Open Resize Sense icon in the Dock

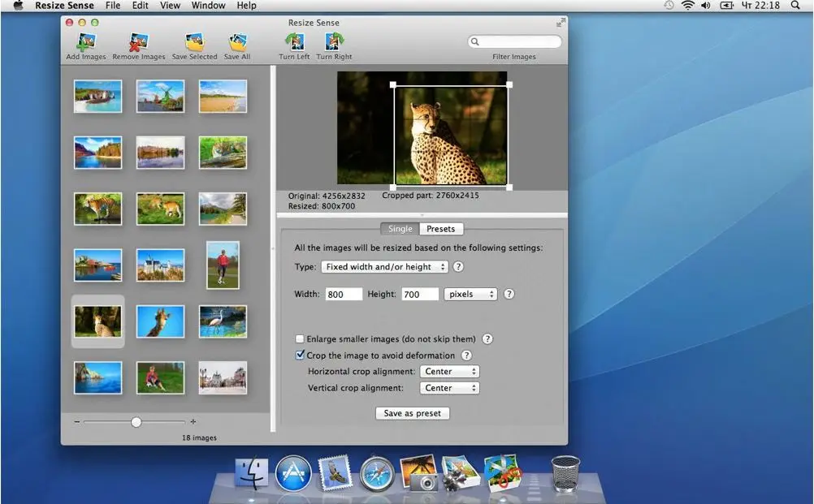pyautogui.click(x=502, y=472)
